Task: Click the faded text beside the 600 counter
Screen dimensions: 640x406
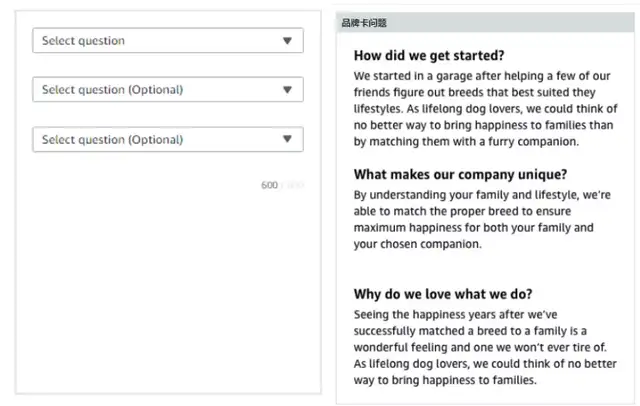Action: 291,185
